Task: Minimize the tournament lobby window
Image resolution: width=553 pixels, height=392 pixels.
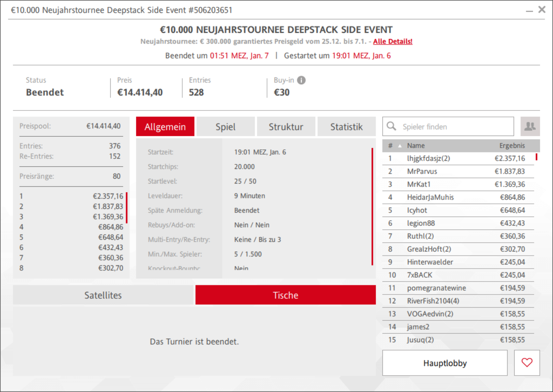Action: tap(529, 10)
